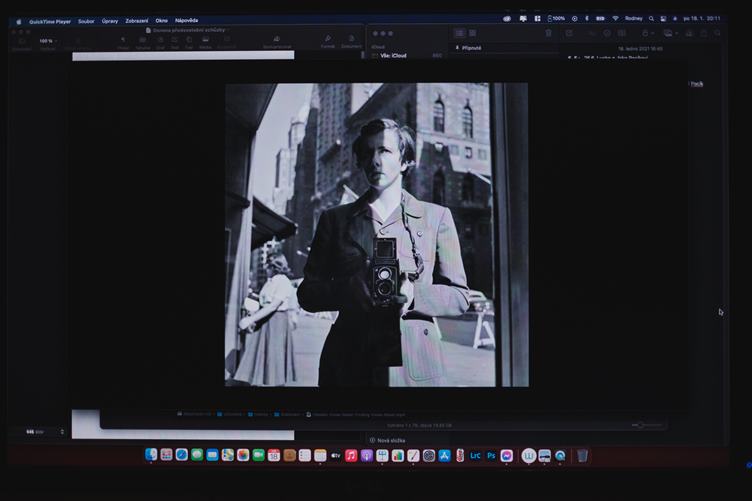Open the word count stepper in Pages
The width and height of the screenshot is (752, 501).
(62, 432)
